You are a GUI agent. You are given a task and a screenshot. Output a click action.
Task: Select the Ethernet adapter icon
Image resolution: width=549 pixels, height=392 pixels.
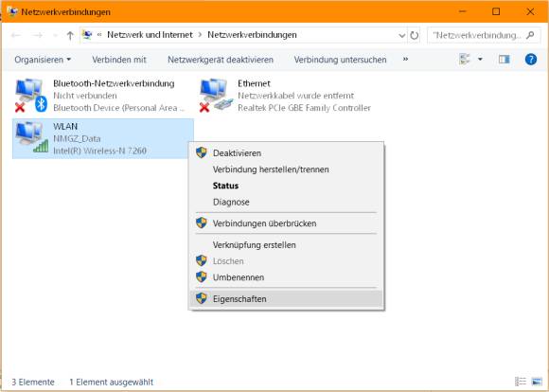[216, 96]
